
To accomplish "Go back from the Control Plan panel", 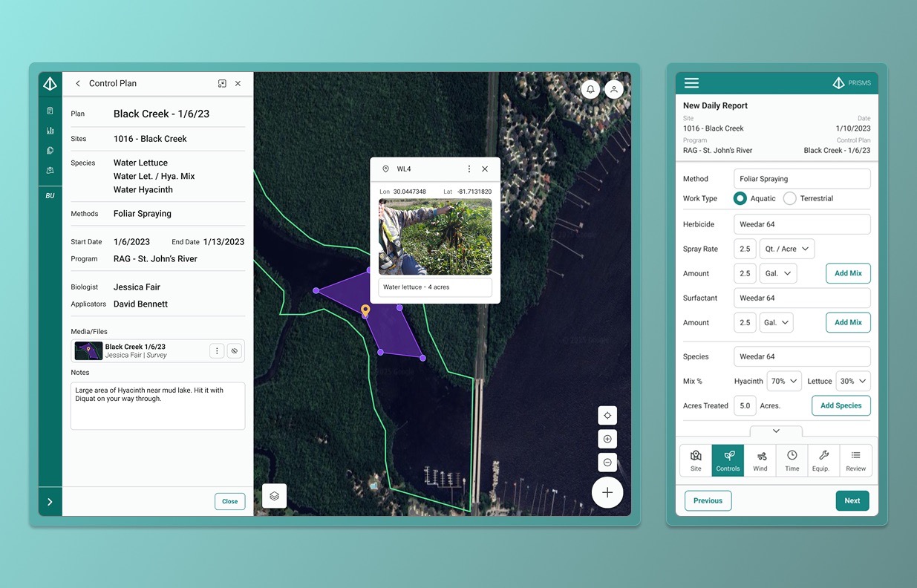I will click(78, 84).
